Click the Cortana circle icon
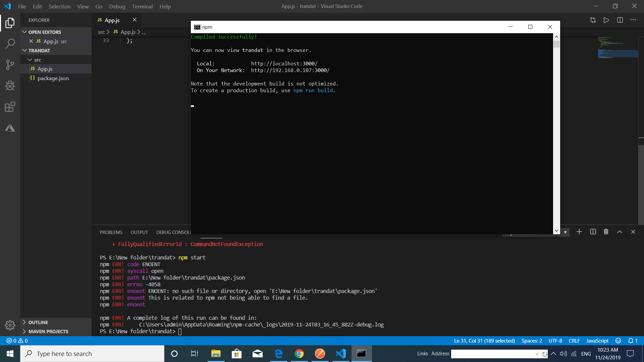The image size is (644, 362). 174,354
